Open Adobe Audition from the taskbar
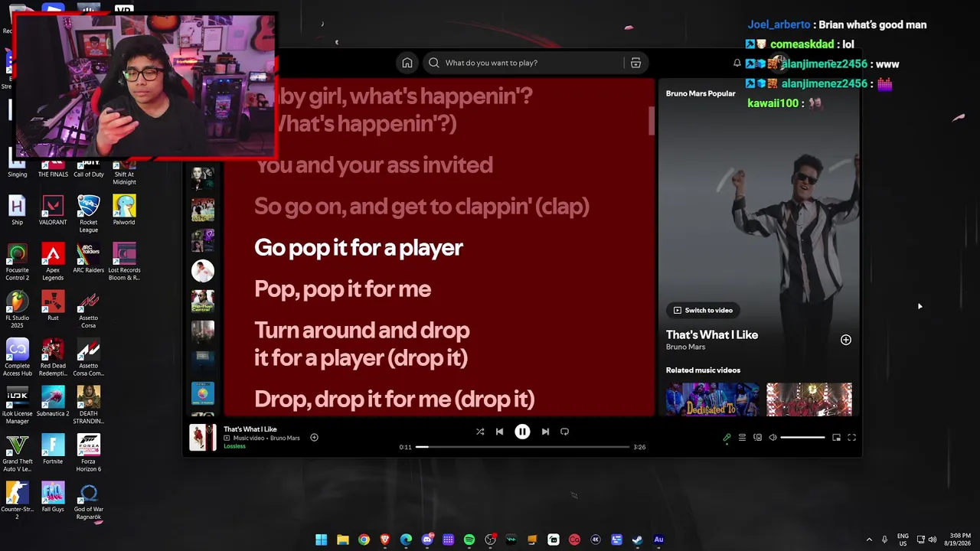Image resolution: width=980 pixels, height=551 pixels. point(658,540)
